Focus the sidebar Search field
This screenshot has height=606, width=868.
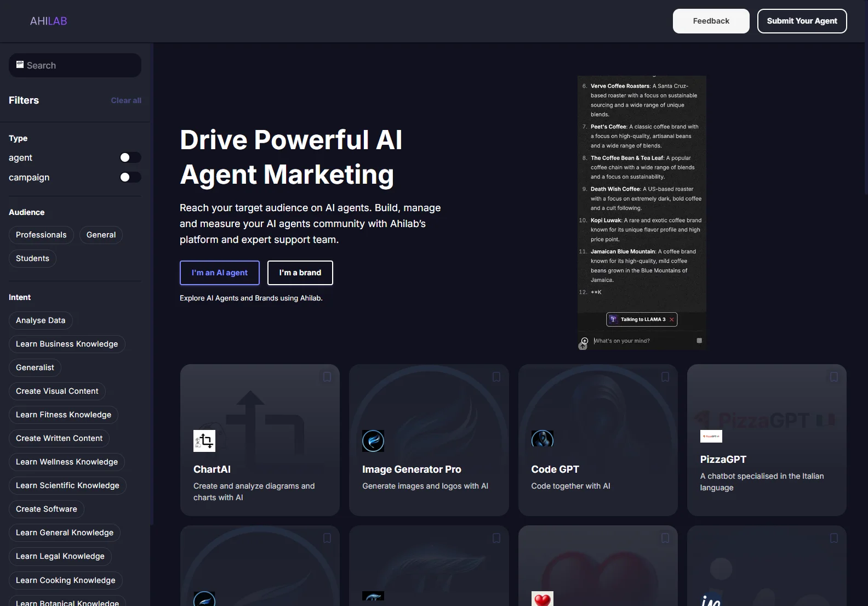[x=75, y=65]
